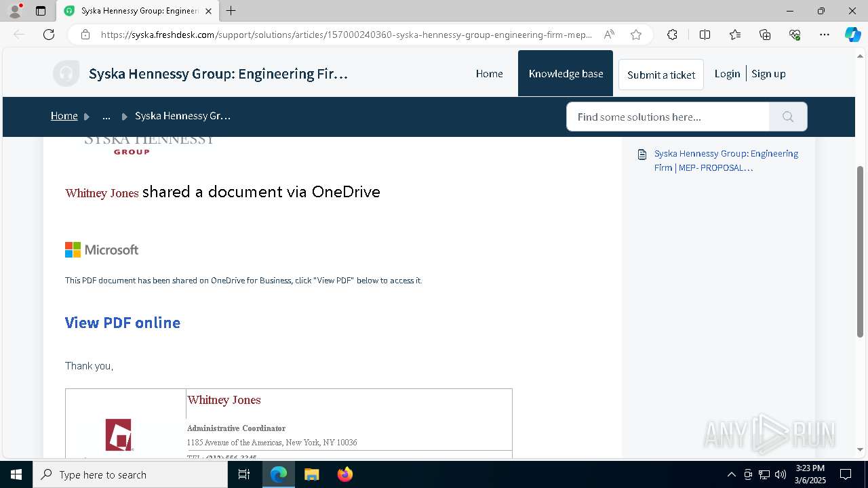Open Edge Settings and more menu
The image size is (868, 488).
tap(825, 35)
